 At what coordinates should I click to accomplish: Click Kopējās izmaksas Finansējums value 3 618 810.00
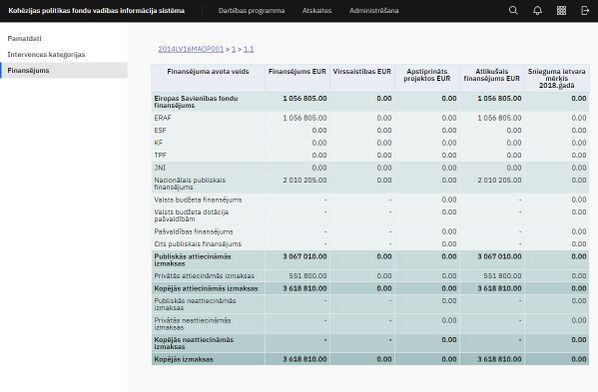coord(305,359)
